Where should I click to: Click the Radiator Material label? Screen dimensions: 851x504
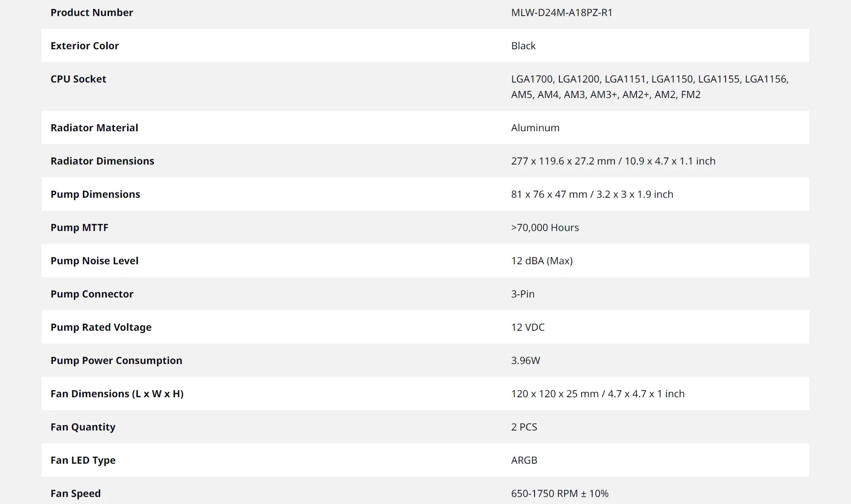pyautogui.click(x=94, y=128)
